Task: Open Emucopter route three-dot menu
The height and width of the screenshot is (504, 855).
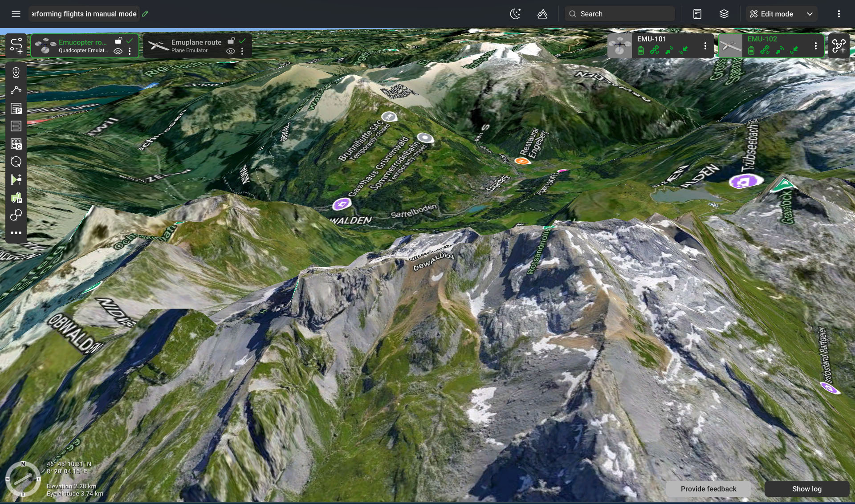Action: pos(130,51)
